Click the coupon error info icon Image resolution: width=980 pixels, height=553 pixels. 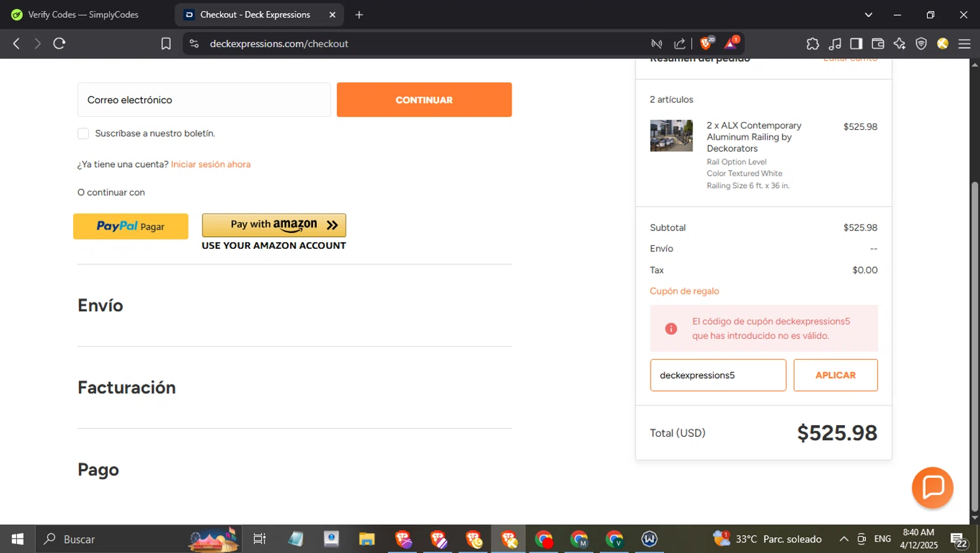tap(671, 328)
